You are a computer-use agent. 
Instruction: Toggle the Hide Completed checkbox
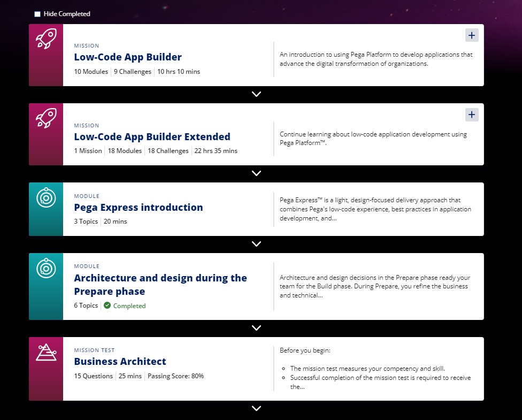(37, 14)
